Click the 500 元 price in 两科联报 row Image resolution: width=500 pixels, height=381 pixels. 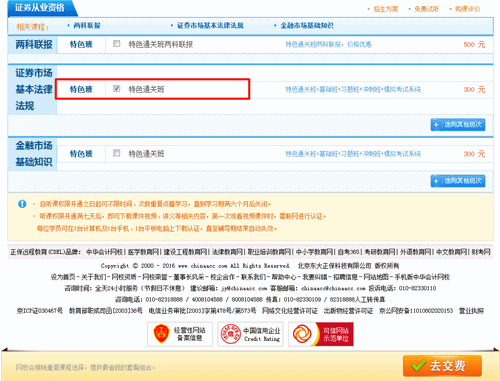click(x=474, y=44)
